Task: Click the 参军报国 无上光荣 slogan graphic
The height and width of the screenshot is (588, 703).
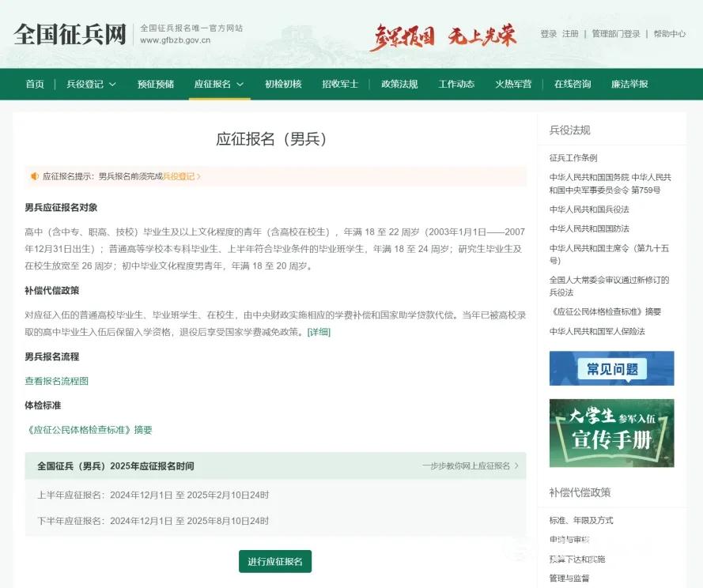Action: coord(443,36)
